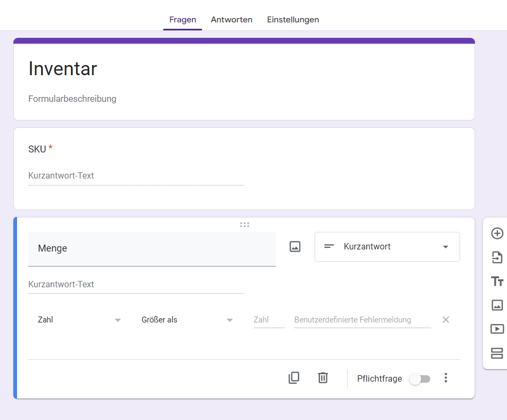
Task: Expand the Zahl validation type dropdown
Action: 79,320
